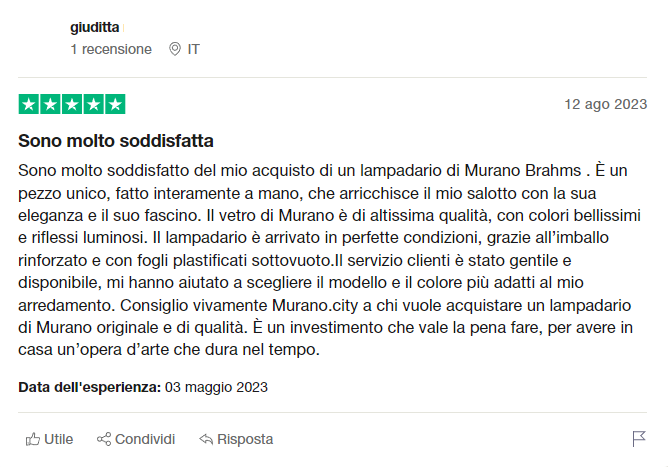Viewport: 668px width, 467px height.
Task: Open reviewer giuditta's profile name
Action: click(94, 27)
